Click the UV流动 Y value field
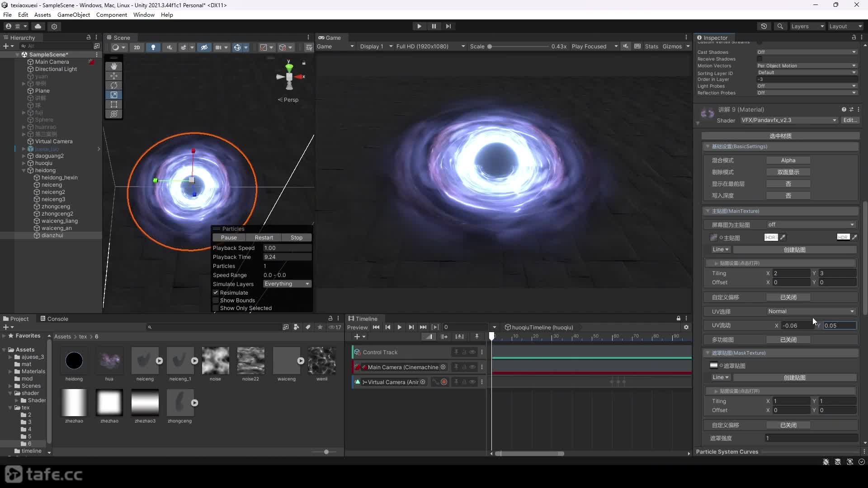The height and width of the screenshot is (488, 868). click(x=840, y=325)
